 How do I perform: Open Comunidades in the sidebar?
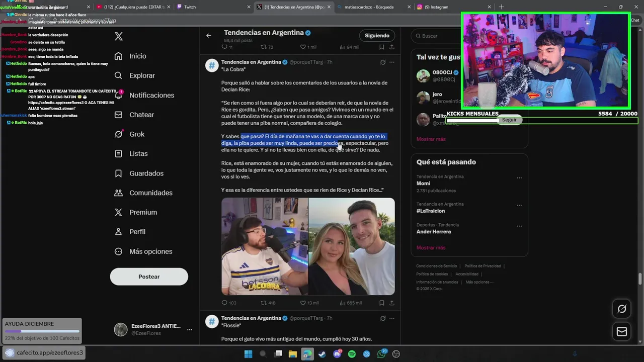(143, 193)
